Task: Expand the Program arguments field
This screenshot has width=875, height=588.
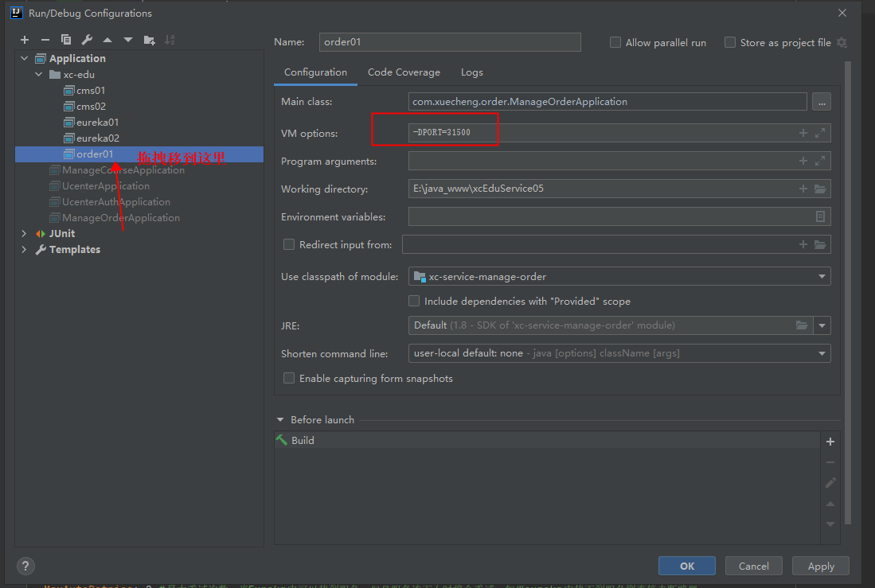Action: (820, 161)
